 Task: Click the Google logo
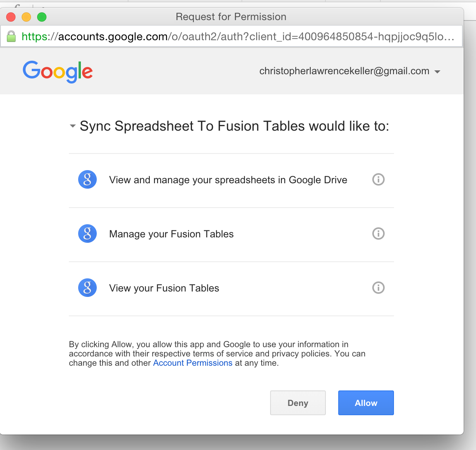[x=58, y=72]
